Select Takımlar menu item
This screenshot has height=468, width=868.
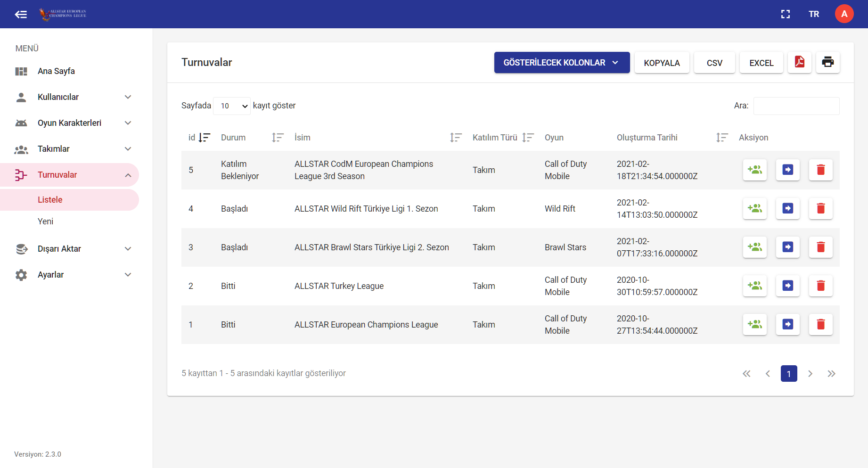(x=53, y=149)
